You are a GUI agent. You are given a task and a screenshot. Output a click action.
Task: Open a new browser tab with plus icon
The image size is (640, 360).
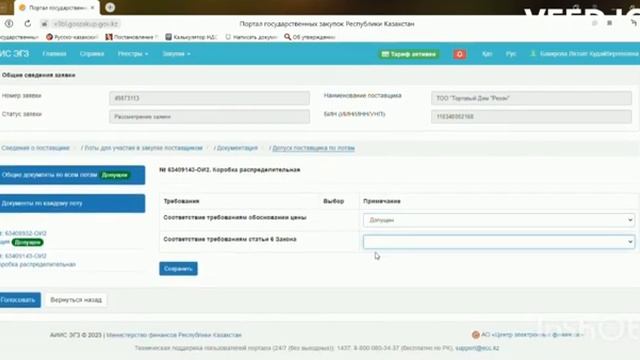click(110, 7)
